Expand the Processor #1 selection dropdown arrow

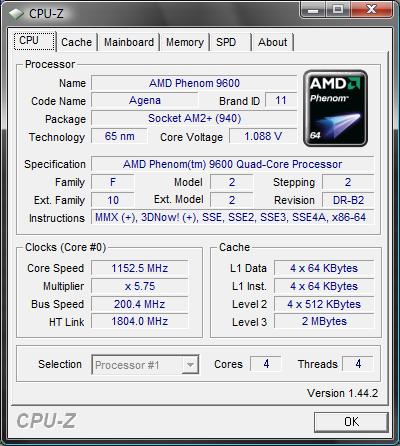tap(190, 365)
